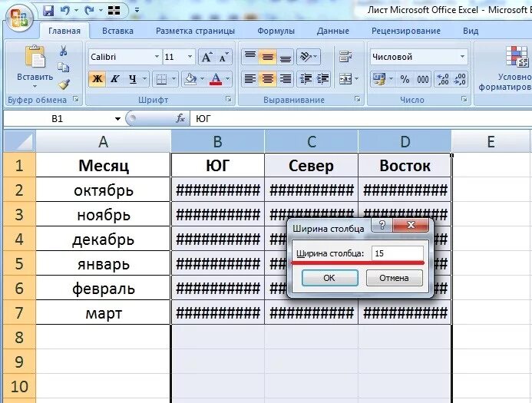532x403 pixels.
Task: Select entire sheet with the corner button
Action: (19, 141)
